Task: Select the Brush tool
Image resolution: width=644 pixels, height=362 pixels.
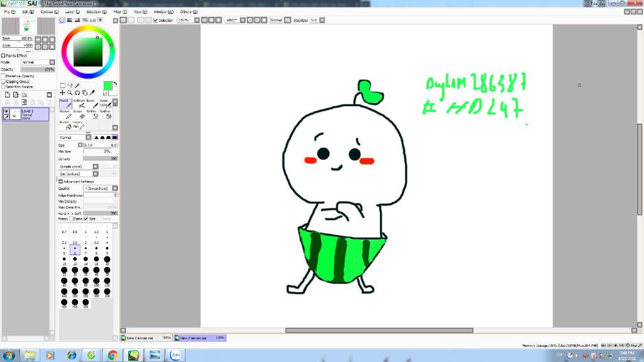Action: click(91, 103)
